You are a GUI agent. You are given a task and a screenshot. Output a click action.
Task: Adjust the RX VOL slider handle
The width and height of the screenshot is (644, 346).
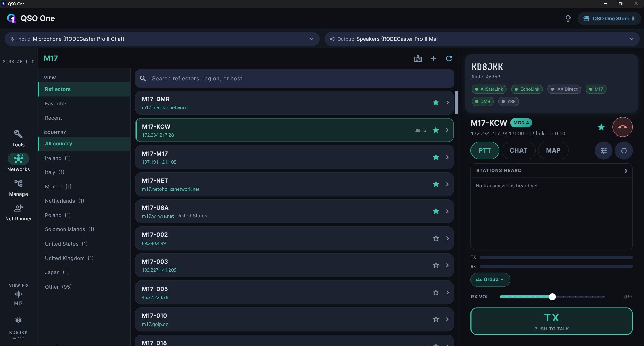[x=552, y=297]
